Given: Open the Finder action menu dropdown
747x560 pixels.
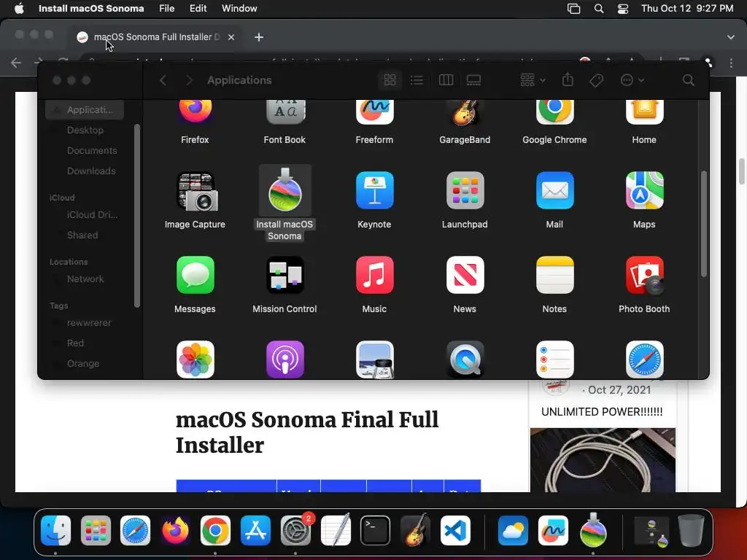Looking at the screenshot, I should [x=632, y=80].
